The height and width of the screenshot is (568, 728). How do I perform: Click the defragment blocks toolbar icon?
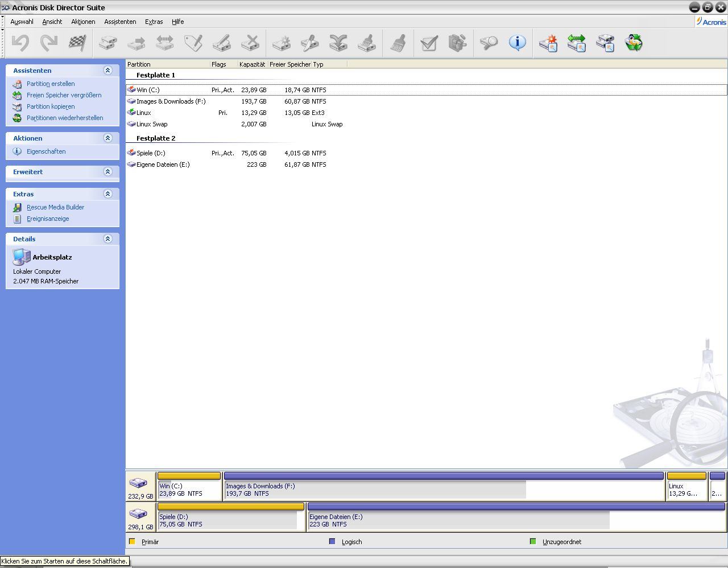point(457,43)
